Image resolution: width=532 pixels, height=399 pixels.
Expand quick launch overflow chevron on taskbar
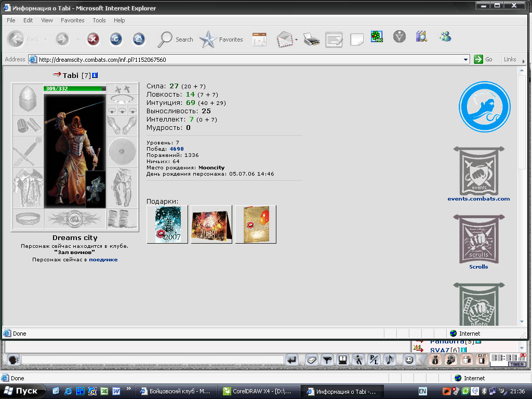[128, 389]
